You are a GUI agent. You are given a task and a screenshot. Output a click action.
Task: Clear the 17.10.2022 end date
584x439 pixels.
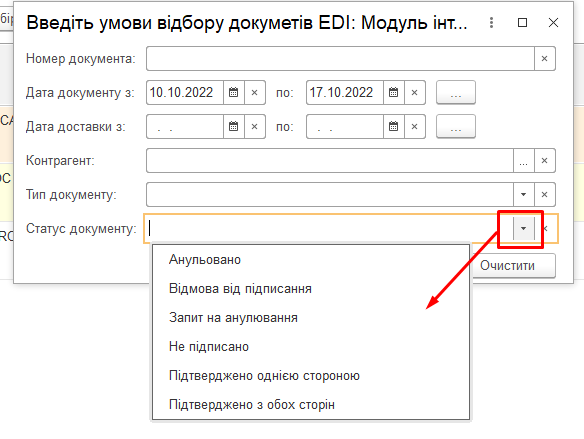point(414,92)
